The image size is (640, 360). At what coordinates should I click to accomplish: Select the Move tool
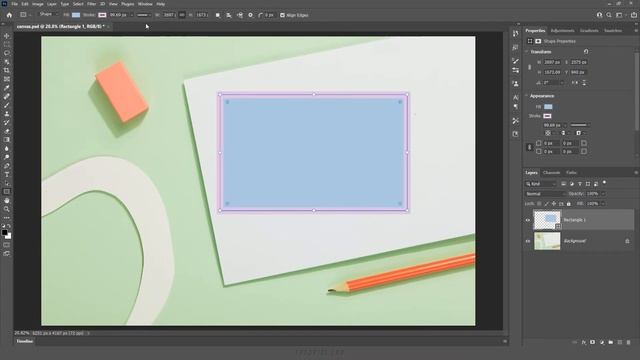(7, 36)
